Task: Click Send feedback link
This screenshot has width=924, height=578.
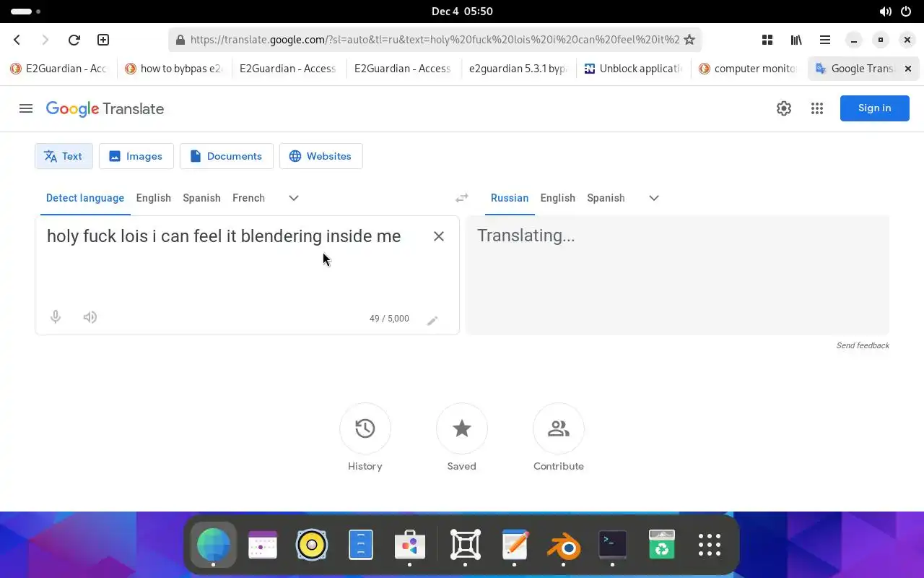Action: coord(863,345)
